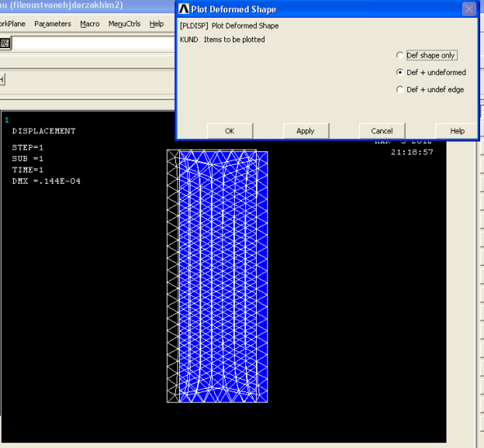Click the Plot Deformed Shape title bar
Image resolution: width=484 pixels, height=448 pixels.
tap(310, 9)
